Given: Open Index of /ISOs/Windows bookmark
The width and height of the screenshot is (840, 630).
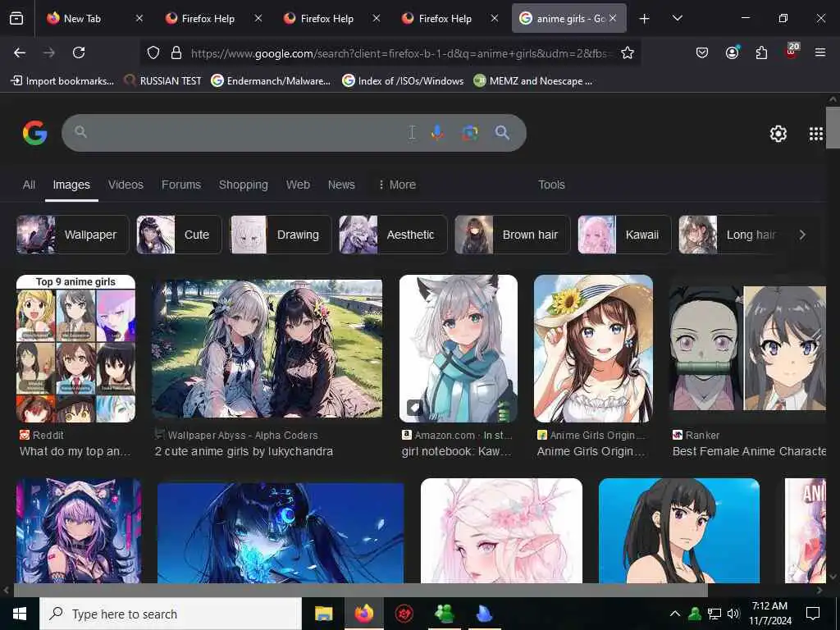Looking at the screenshot, I should [403, 81].
